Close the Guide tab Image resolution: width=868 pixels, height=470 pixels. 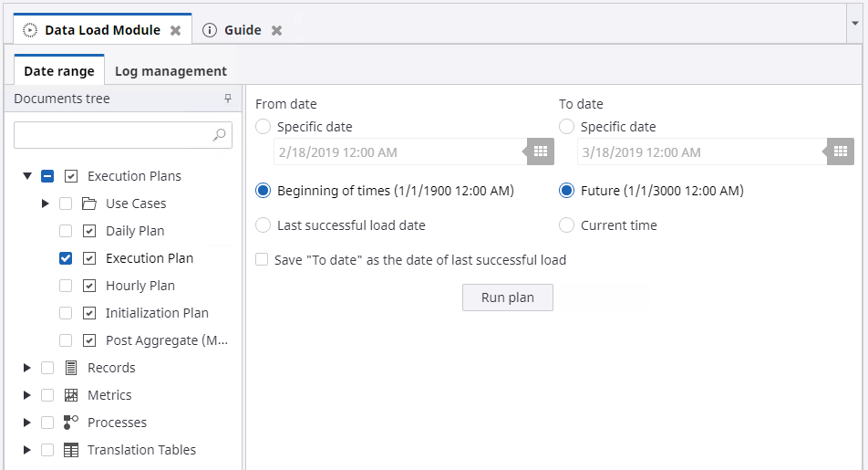click(x=277, y=30)
